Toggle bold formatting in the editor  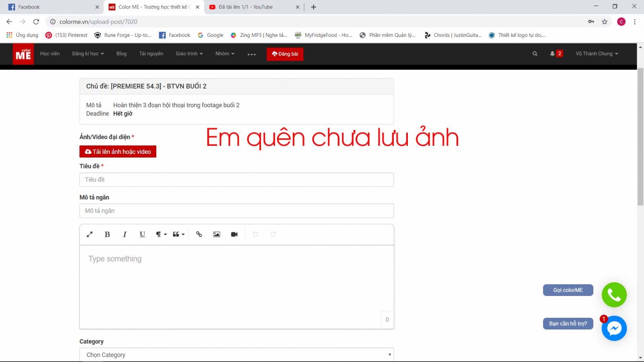(x=107, y=234)
